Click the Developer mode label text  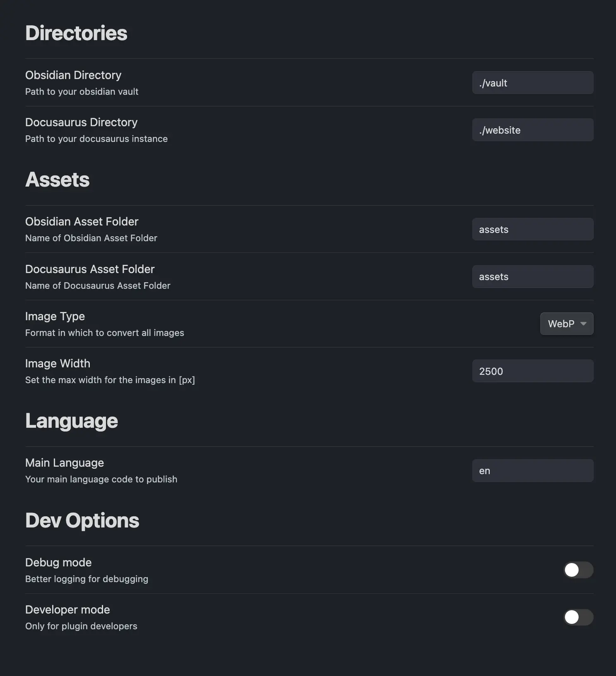[67, 609]
